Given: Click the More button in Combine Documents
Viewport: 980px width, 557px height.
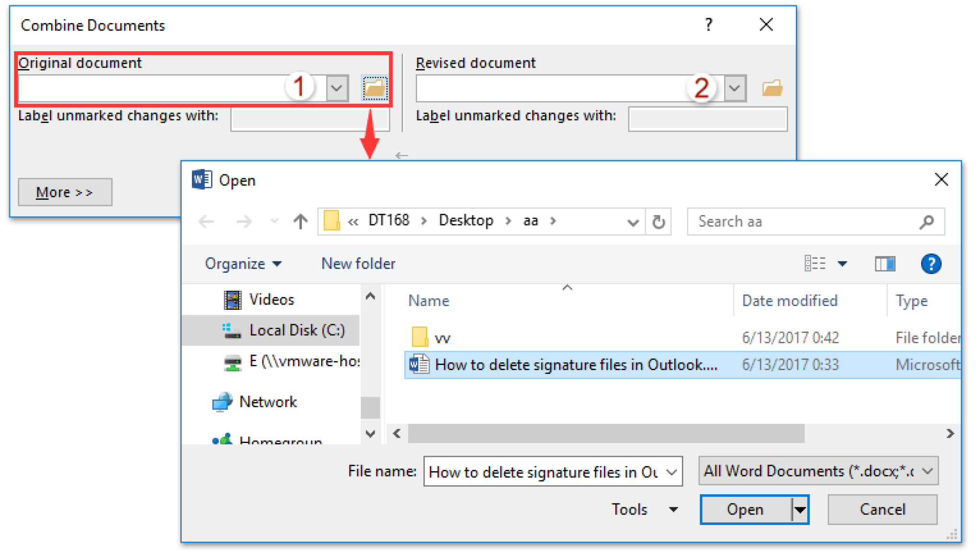Looking at the screenshot, I should click(x=65, y=192).
